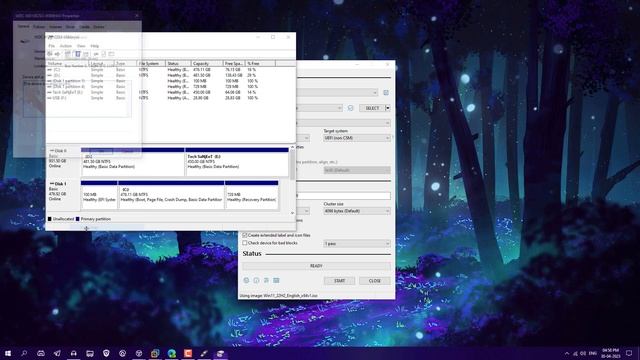Open the File menu in Disk Management
The image size is (640, 360).
pos(51,46)
